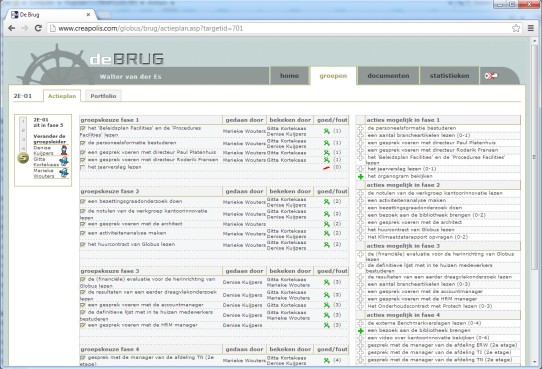Click the 'goed/fout' header in fase 3
Viewport: 542px width, 369px height.
coord(332,271)
